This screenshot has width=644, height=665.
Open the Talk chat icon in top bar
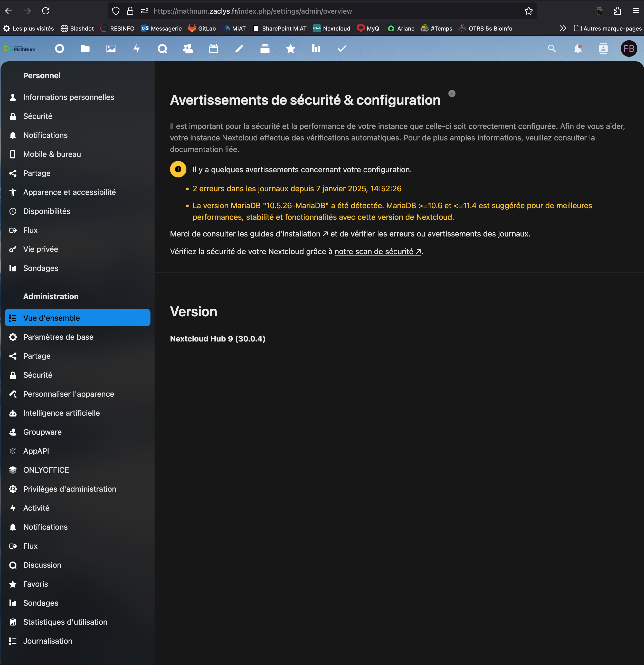162,49
